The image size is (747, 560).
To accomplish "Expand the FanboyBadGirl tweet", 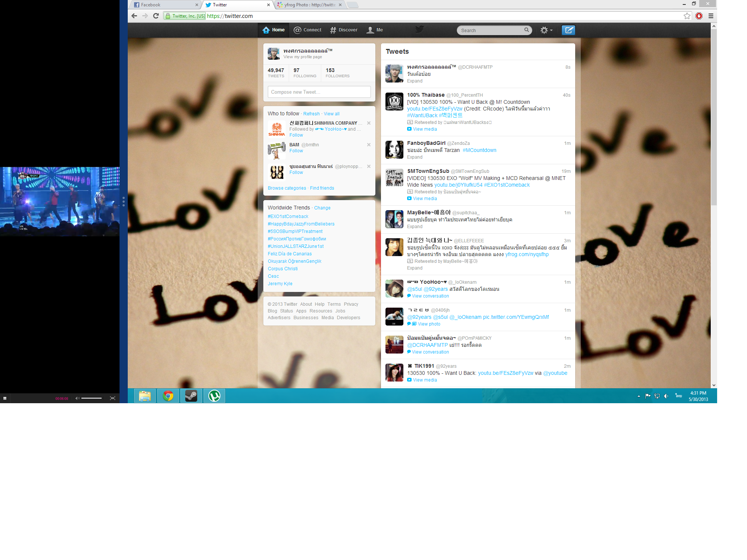I will [x=415, y=157].
